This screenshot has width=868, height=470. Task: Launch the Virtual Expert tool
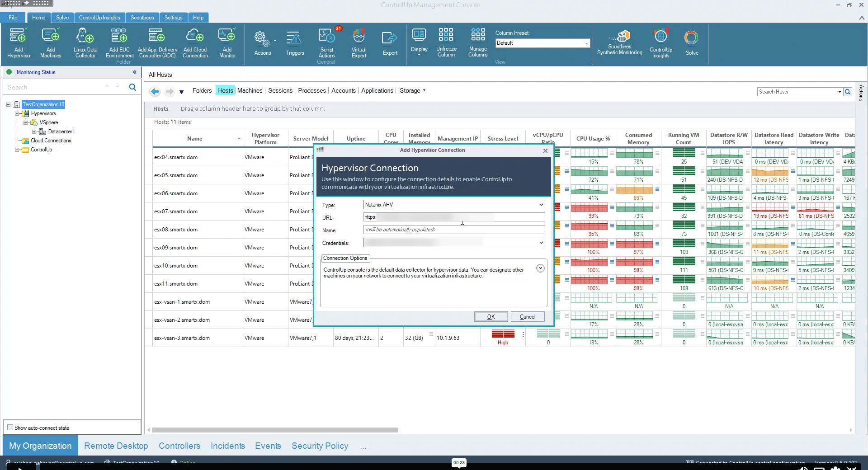359,43
